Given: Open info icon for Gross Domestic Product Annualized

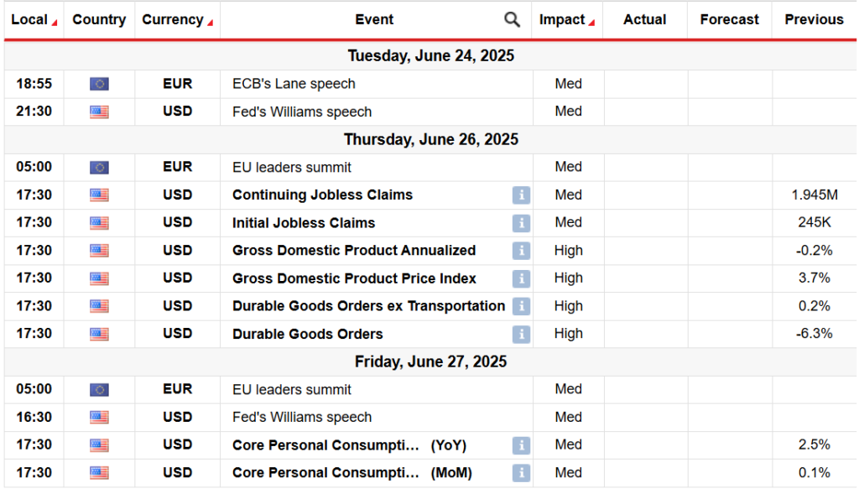Looking at the screenshot, I should click(521, 251).
